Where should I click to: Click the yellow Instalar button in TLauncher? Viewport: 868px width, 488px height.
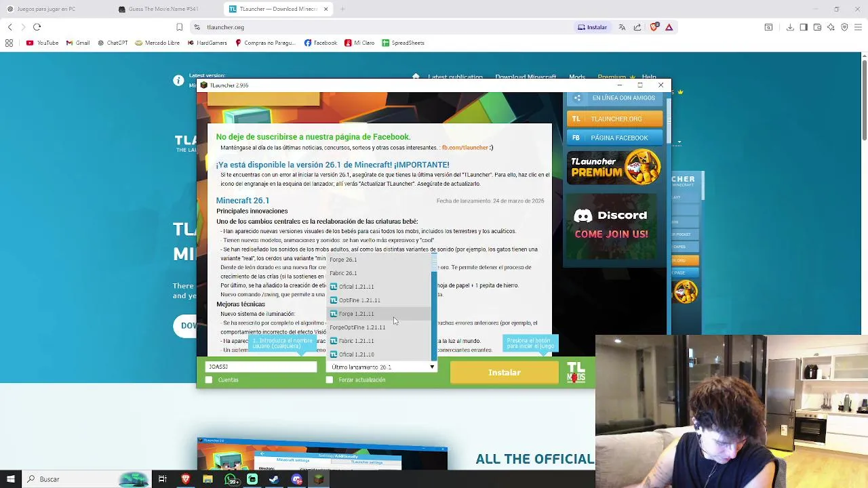[x=505, y=373]
